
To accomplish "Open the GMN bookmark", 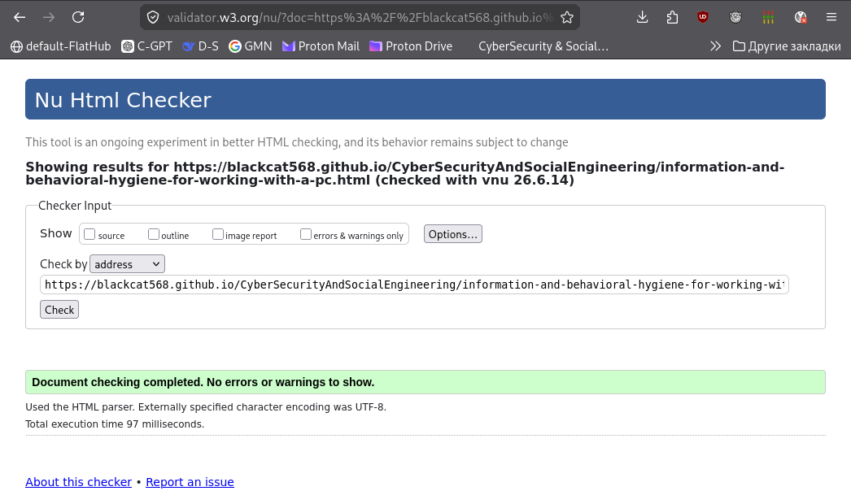I will [251, 46].
